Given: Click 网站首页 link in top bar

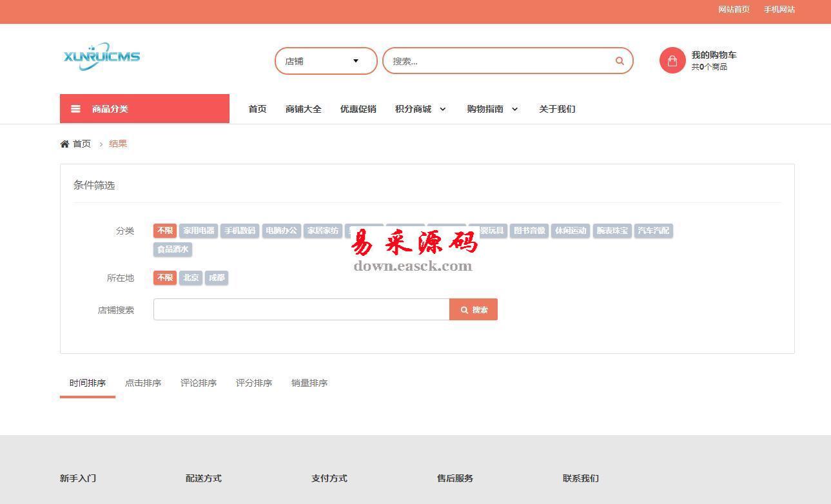Looking at the screenshot, I should click(x=734, y=10).
